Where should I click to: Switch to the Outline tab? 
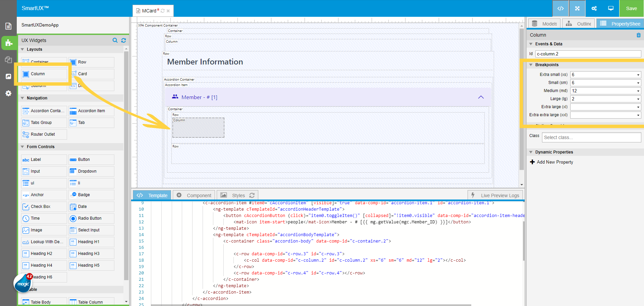click(579, 24)
